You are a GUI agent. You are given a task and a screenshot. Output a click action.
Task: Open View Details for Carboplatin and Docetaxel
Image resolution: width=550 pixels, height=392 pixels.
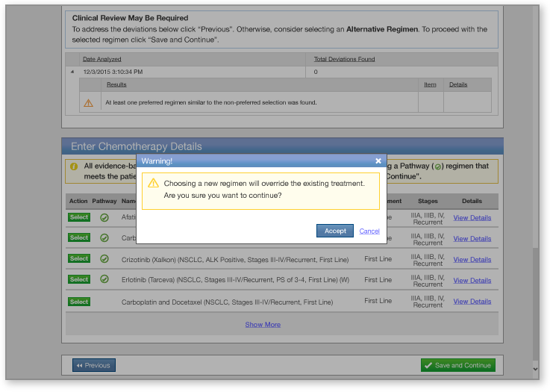(472, 302)
